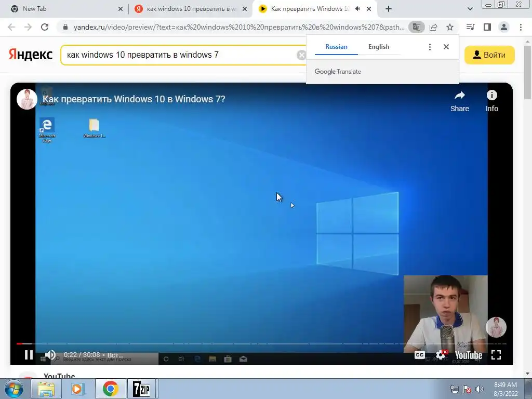Select Russian in translate popup
Viewport: 532px width, 399px height.
pyautogui.click(x=336, y=47)
